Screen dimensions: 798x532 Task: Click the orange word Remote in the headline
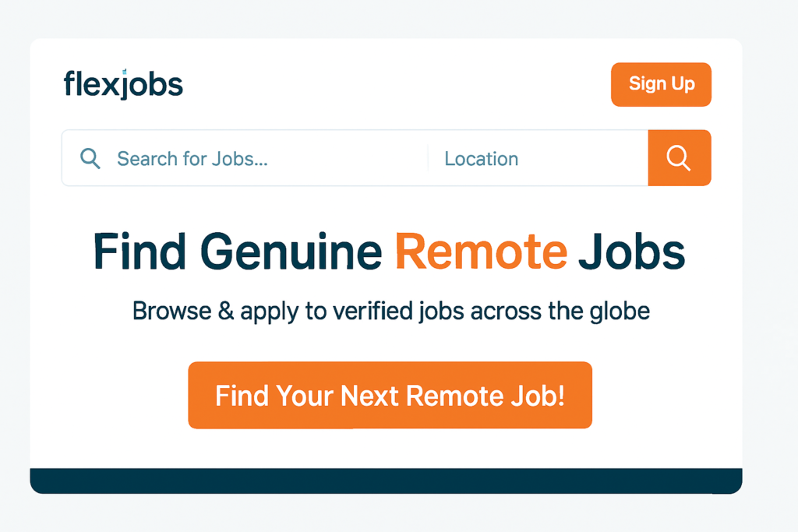481,252
